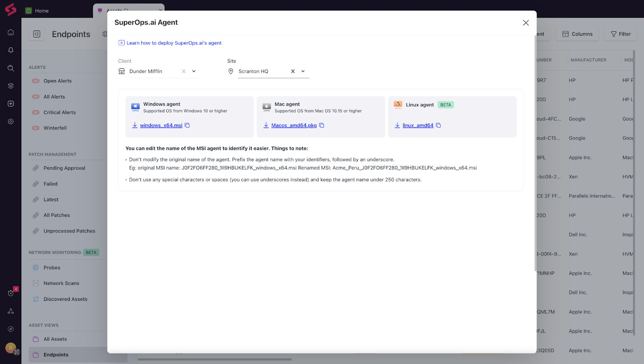Open the timer icon with red badge
This screenshot has height=364, width=644.
pyautogui.click(x=11, y=293)
